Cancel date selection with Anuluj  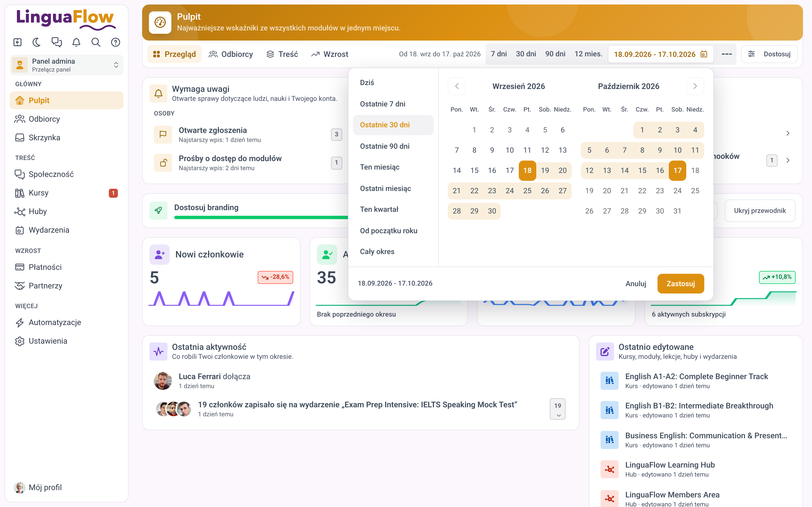tap(636, 283)
